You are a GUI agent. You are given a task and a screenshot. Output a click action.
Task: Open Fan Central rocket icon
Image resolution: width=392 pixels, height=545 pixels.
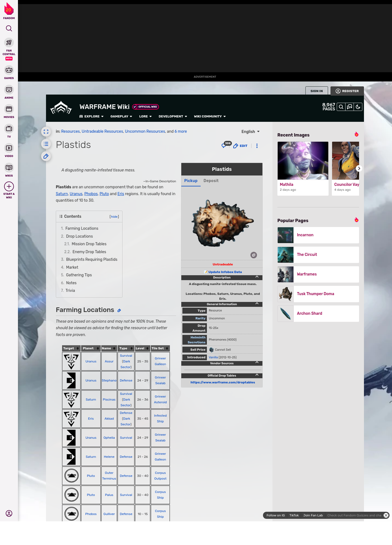[9, 43]
